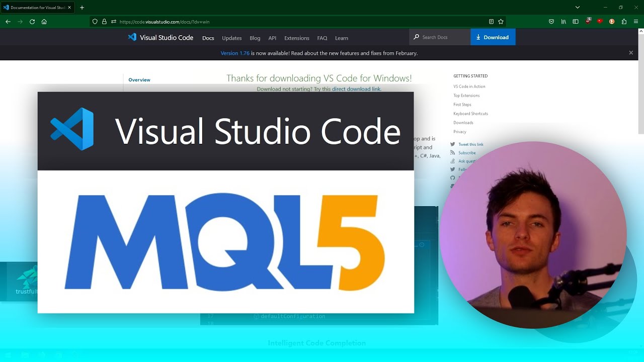
Task: Save page to Pocket icon
Action: 551,22
